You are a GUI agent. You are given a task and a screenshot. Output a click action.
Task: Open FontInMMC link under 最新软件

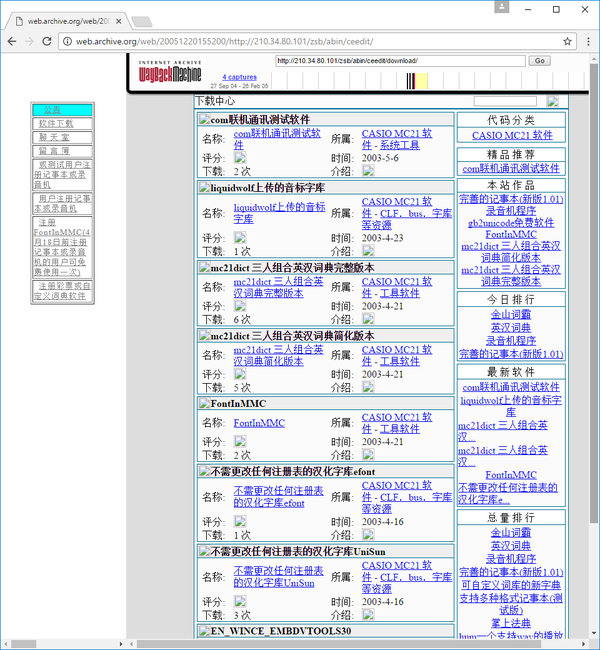pyautogui.click(x=511, y=475)
